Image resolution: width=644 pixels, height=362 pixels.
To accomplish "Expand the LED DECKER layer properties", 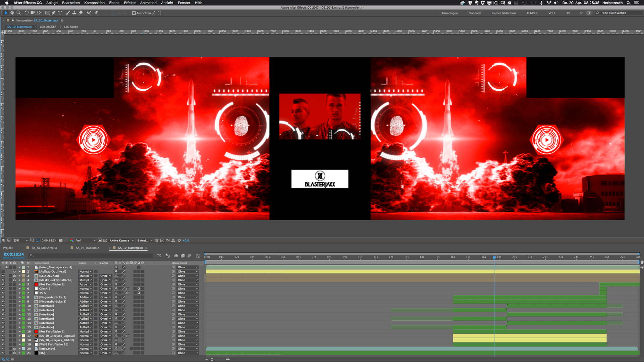I will point(19,276).
